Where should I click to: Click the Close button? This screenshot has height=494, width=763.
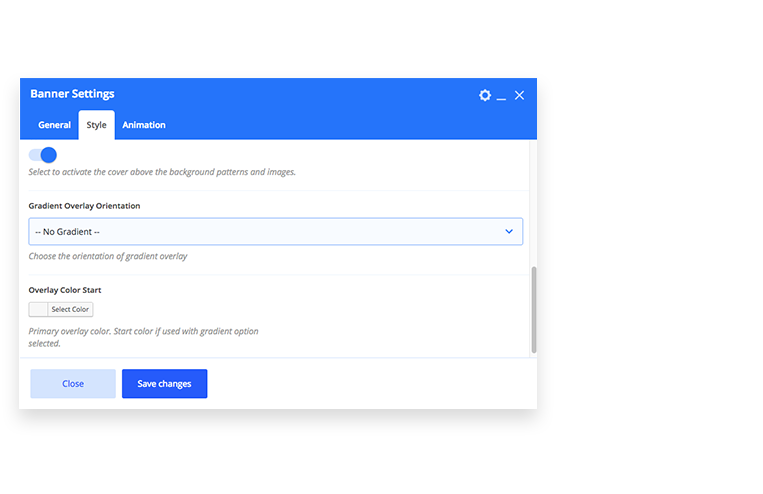click(73, 384)
